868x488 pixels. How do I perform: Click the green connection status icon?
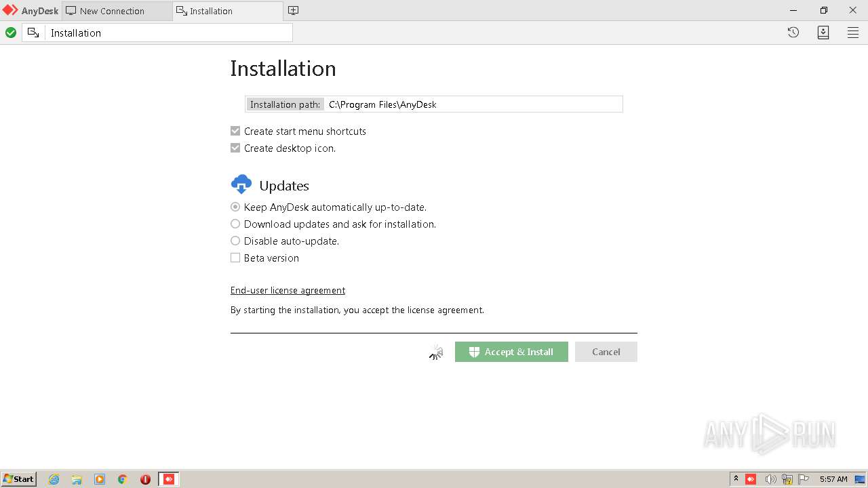pyautogui.click(x=11, y=33)
